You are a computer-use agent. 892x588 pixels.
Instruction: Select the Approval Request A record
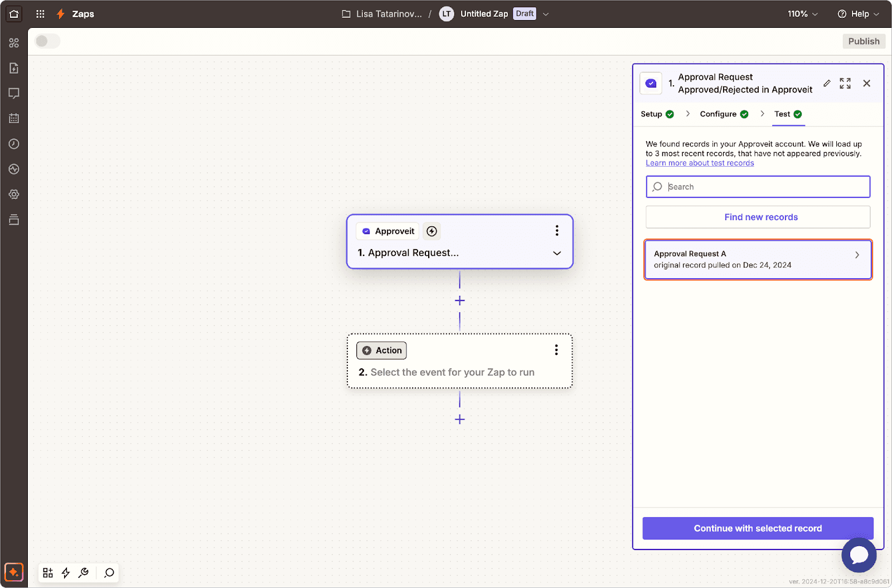[758, 260]
